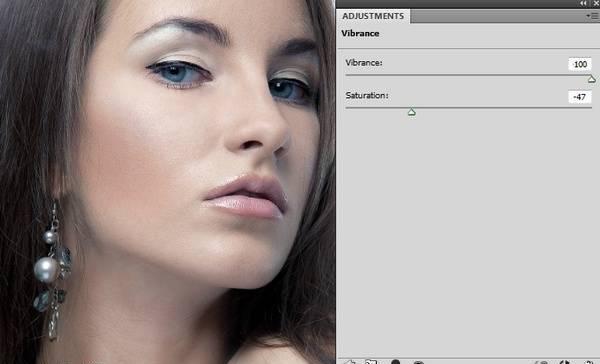Click the Saturation label text
This screenshot has width=600, height=364.
point(367,95)
